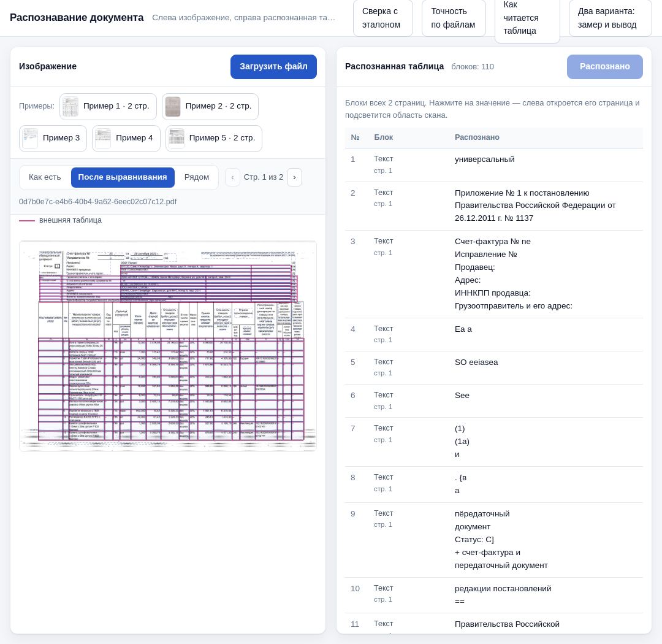The height and width of the screenshot is (644, 662).
Task: Click recognized value "SO eeiasea"
Action: (476, 362)
